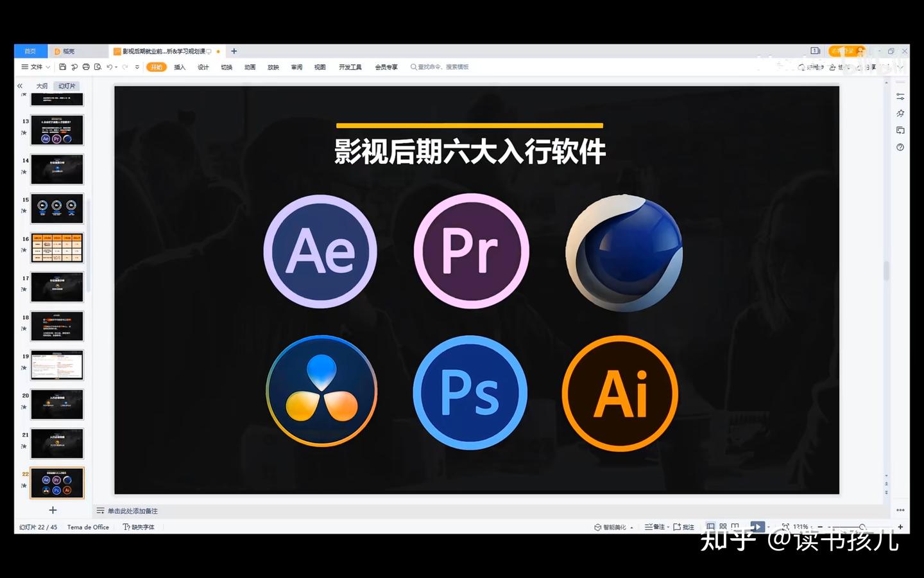Start slideshow from the status bar play icon
This screenshot has width=924, height=578.
(757, 527)
